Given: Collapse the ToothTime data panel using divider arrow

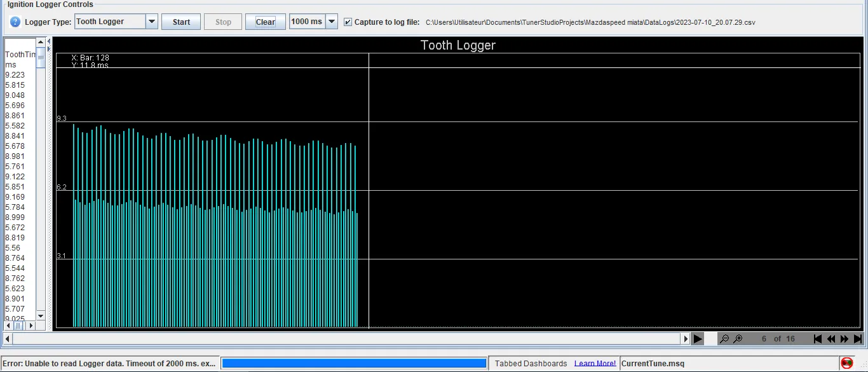Looking at the screenshot, I should [x=49, y=41].
